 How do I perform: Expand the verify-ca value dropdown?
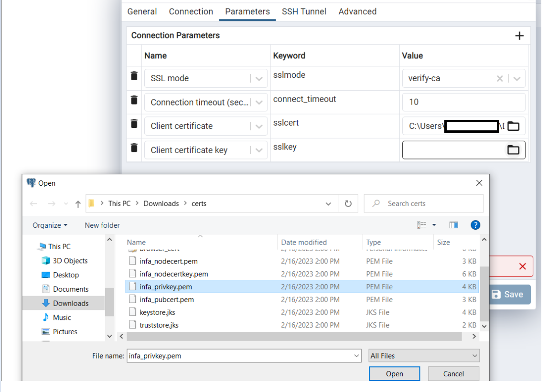click(x=517, y=79)
